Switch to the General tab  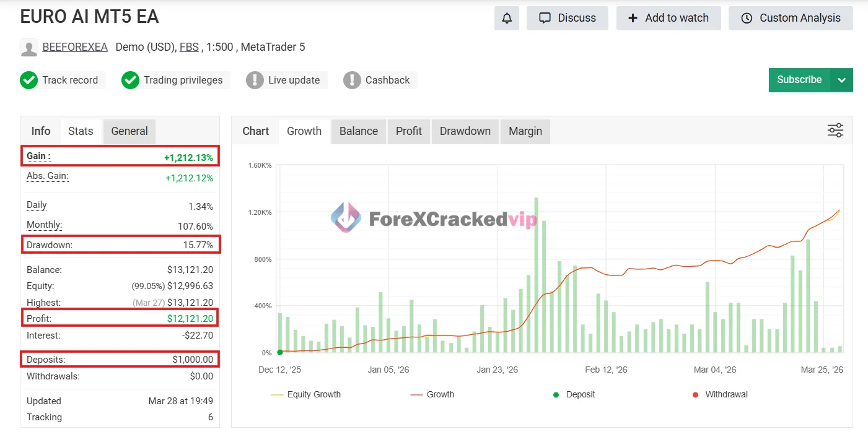129,131
